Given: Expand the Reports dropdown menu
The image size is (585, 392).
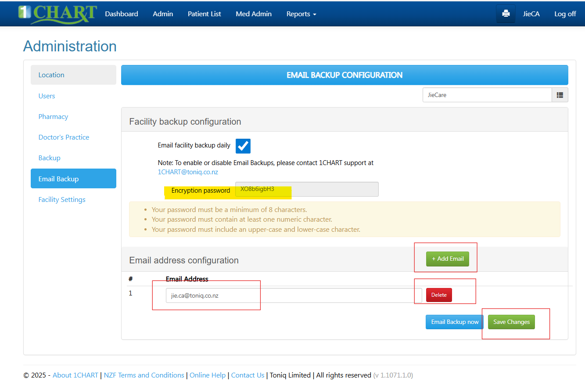Looking at the screenshot, I should (x=301, y=14).
